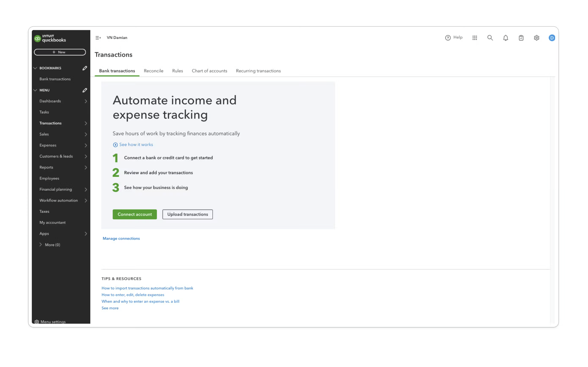Open expense vs. a bill article link
The image size is (588, 367).
coord(140,301)
